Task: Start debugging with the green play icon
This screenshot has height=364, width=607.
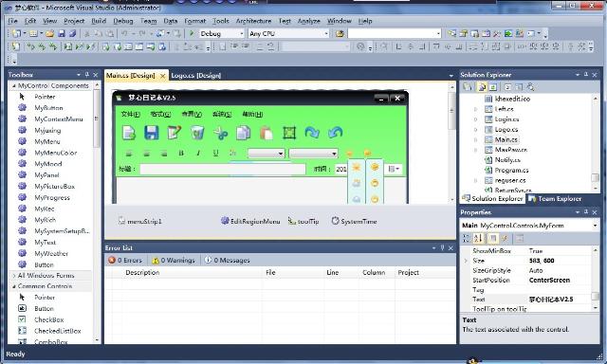Action: coord(192,34)
